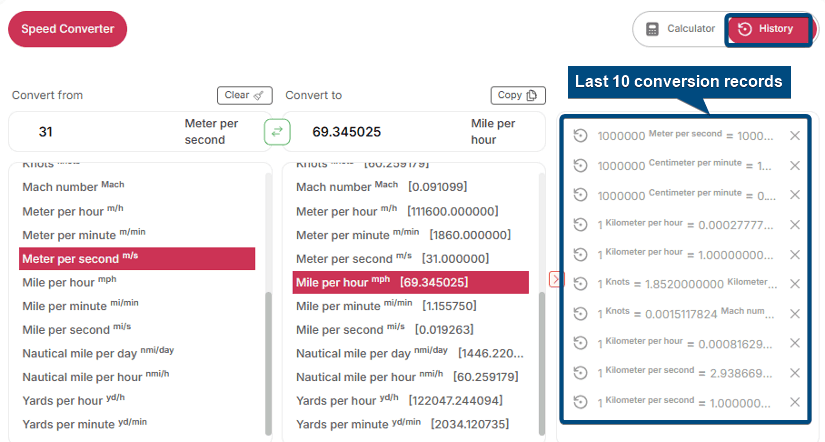Open the History tab

click(766, 29)
